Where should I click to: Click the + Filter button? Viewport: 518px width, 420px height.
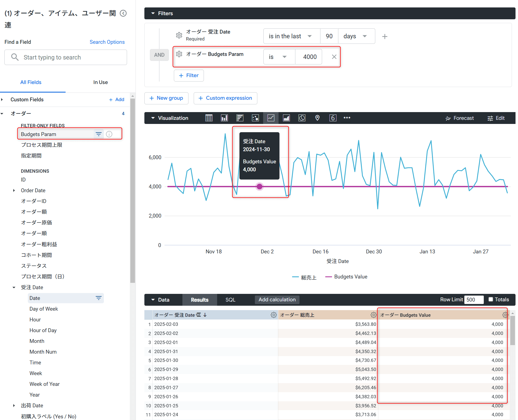(x=189, y=75)
